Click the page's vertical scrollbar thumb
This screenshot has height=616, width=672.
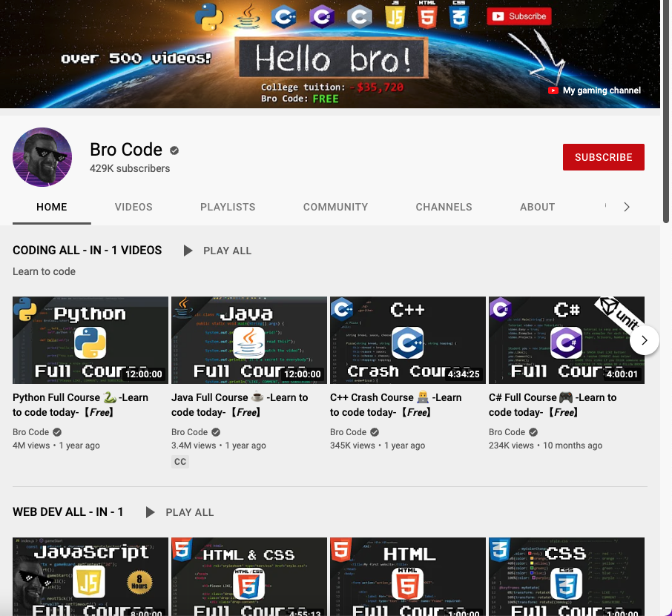pos(666,111)
